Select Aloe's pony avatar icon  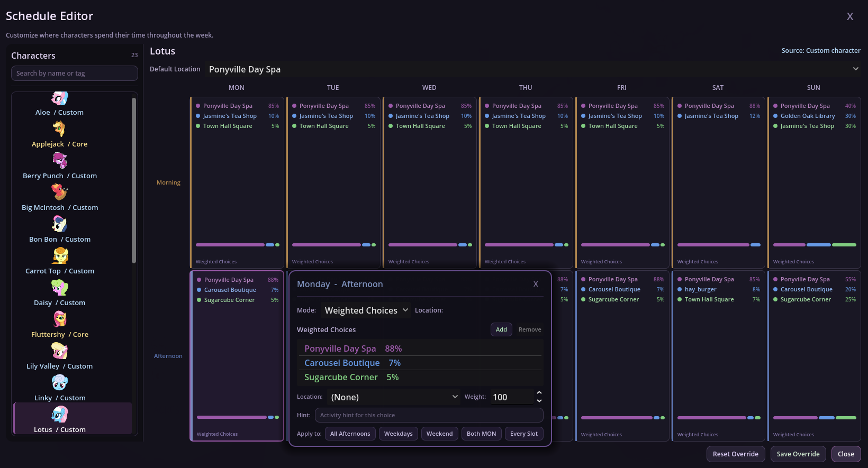tap(60, 98)
